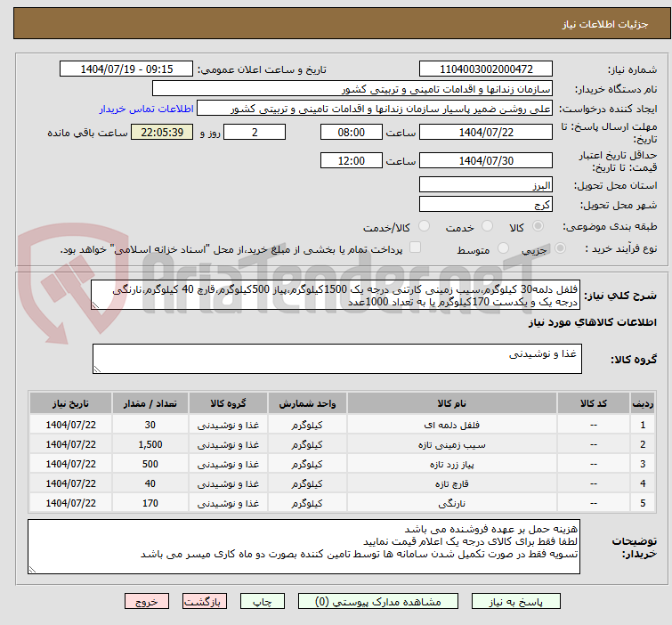Select the جزیی purchase type radio
Image resolution: width=672 pixels, height=625 pixels.
[x=560, y=248]
